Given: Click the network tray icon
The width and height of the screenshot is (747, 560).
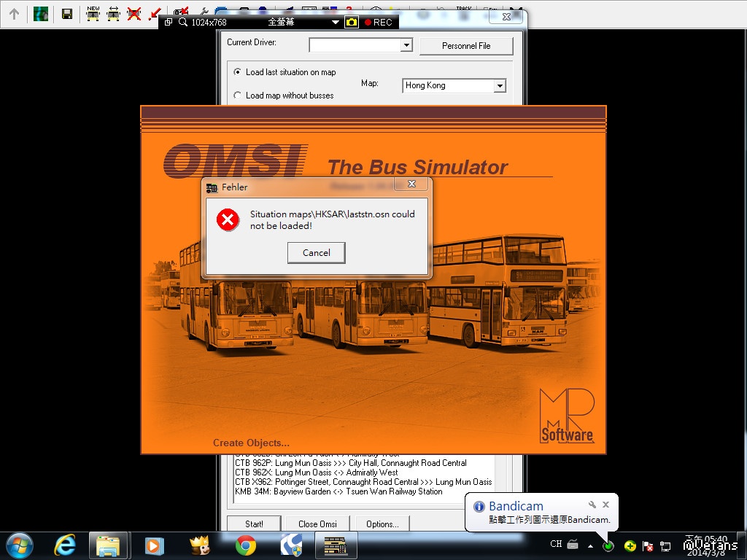Looking at the screenshot, I should tap(665, 545).
